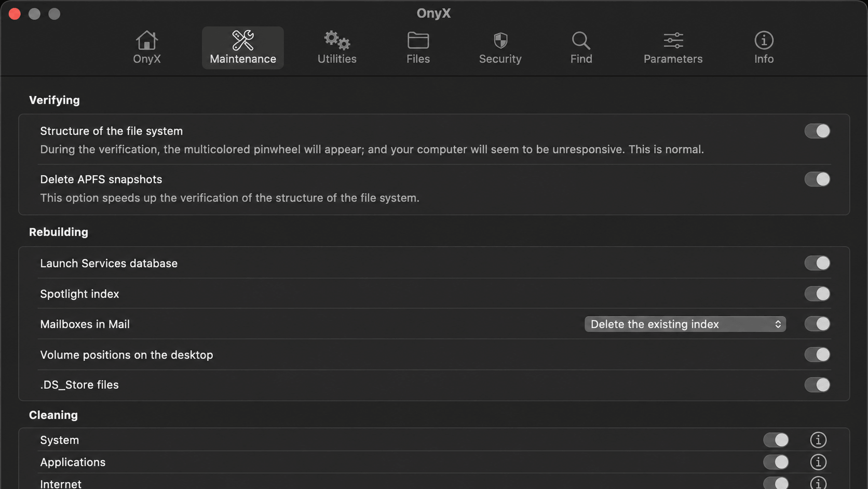Open the Utilities gears icon

click(337, 40)
